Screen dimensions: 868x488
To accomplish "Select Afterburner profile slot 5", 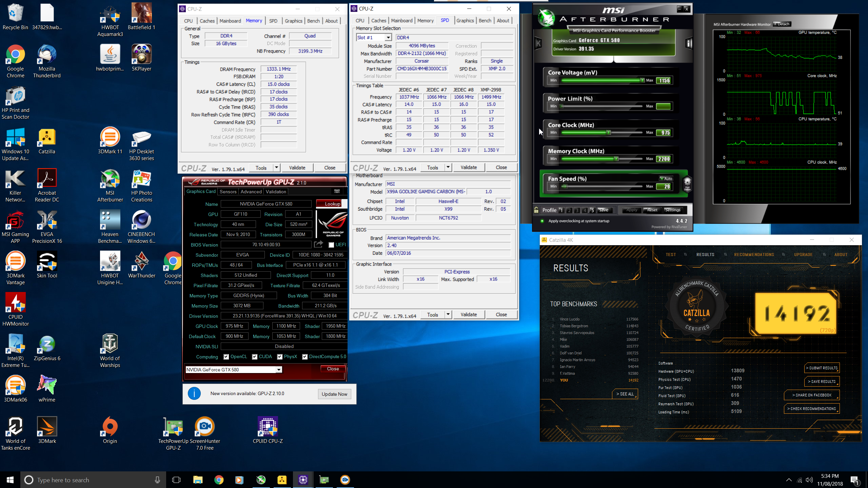I will coord(592,210).
